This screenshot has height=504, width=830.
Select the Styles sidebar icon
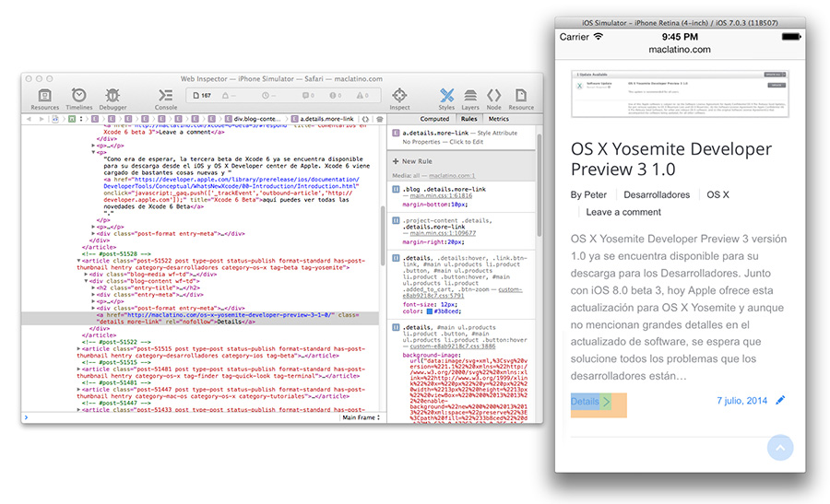coord(446,99)
